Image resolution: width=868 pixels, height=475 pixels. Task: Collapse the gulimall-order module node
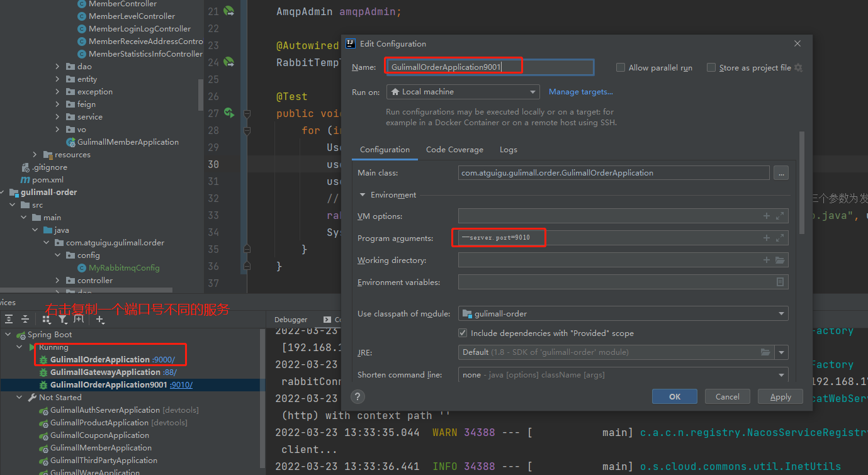pos(3,193)
